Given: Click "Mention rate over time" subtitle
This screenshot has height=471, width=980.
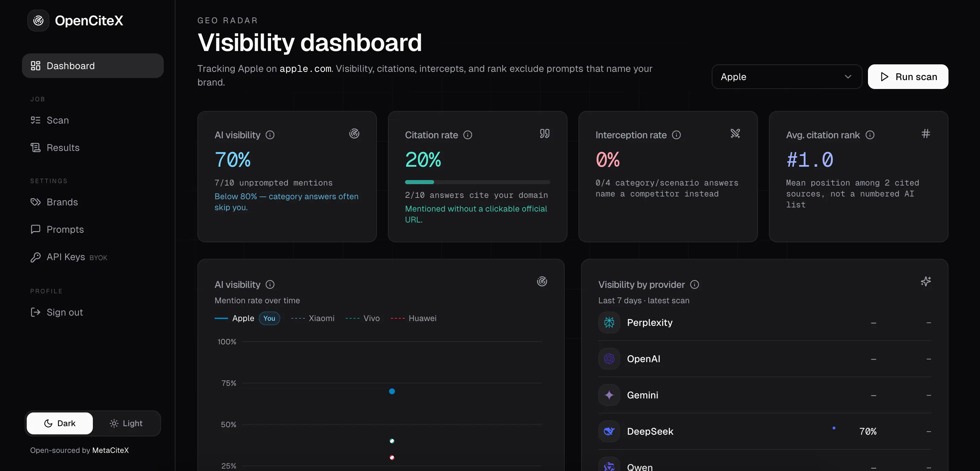Looking at the screenshot, I should click(x=257, y=300).
